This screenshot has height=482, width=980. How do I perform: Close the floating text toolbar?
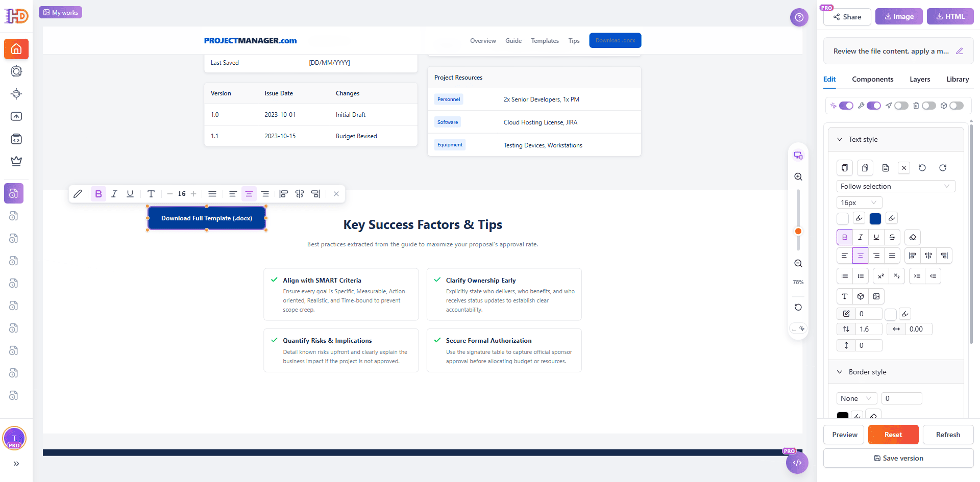tap(336, 194)
